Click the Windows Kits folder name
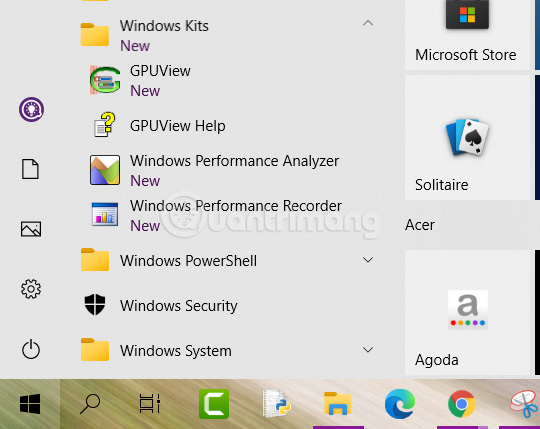This screenshot has height=429, width=540. click(x=164, y=26)
